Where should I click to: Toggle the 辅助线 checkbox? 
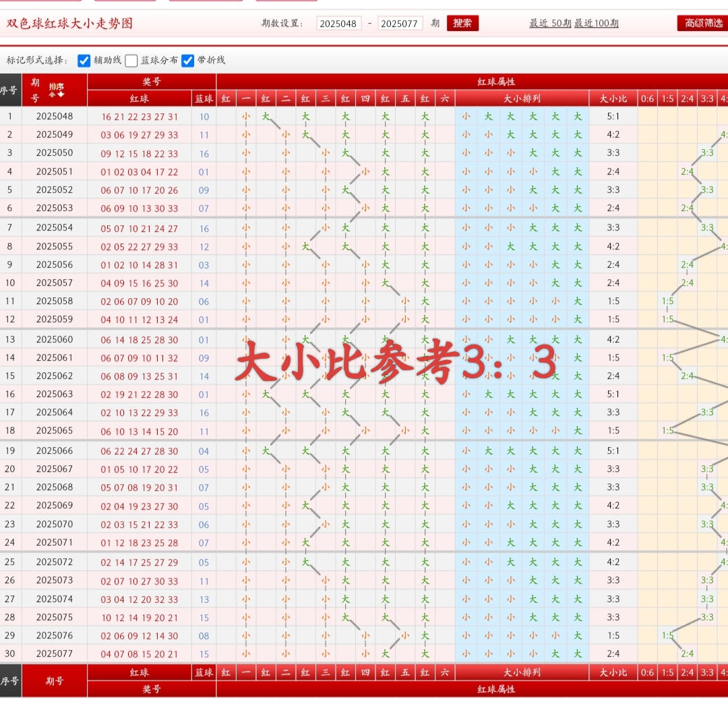pos(84,61)
